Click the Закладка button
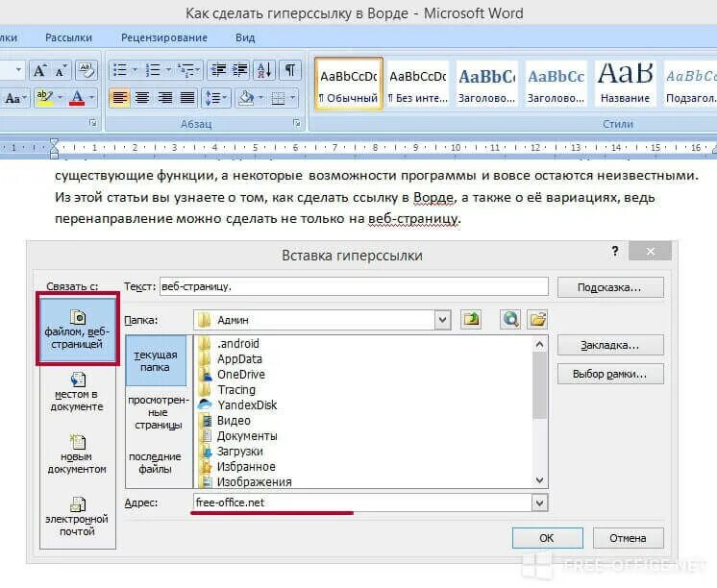Screen dimensions: 717x588 [x=610, y=345]
